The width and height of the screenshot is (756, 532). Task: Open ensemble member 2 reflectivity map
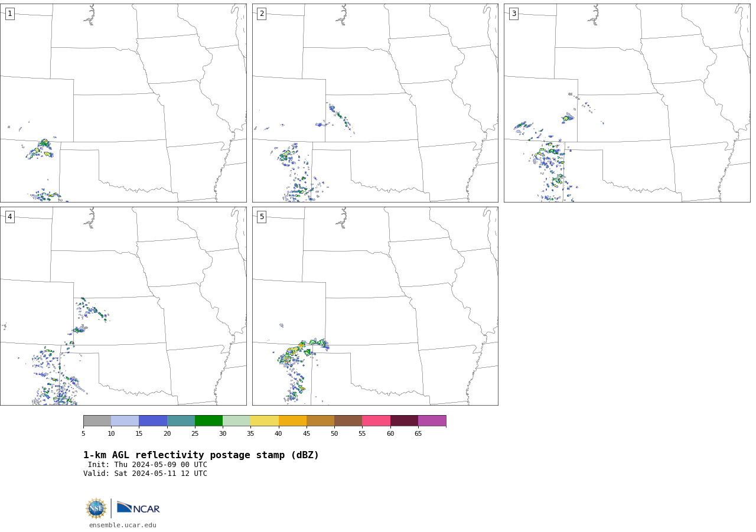(x=375, y=103)
